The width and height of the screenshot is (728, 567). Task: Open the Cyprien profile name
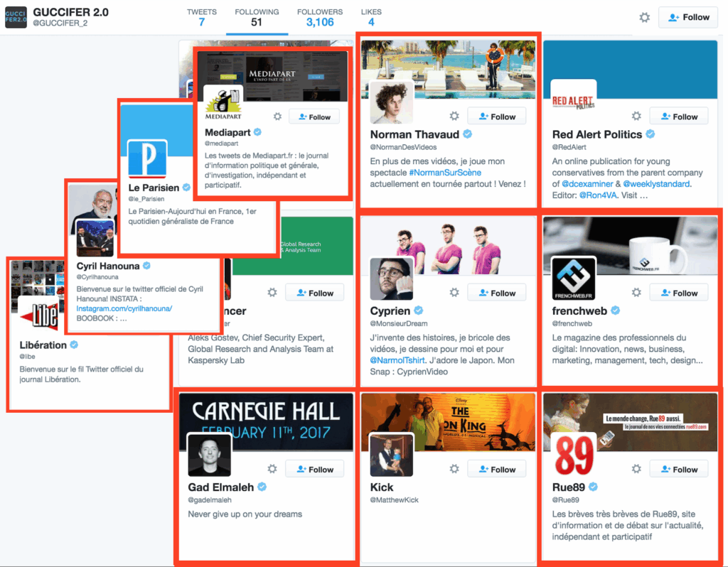390,311
